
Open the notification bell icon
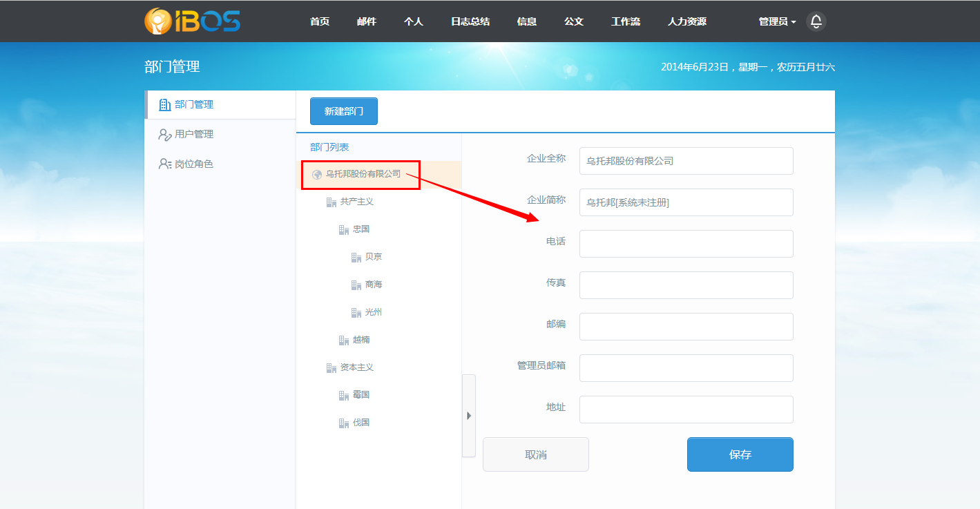point(816,21)
